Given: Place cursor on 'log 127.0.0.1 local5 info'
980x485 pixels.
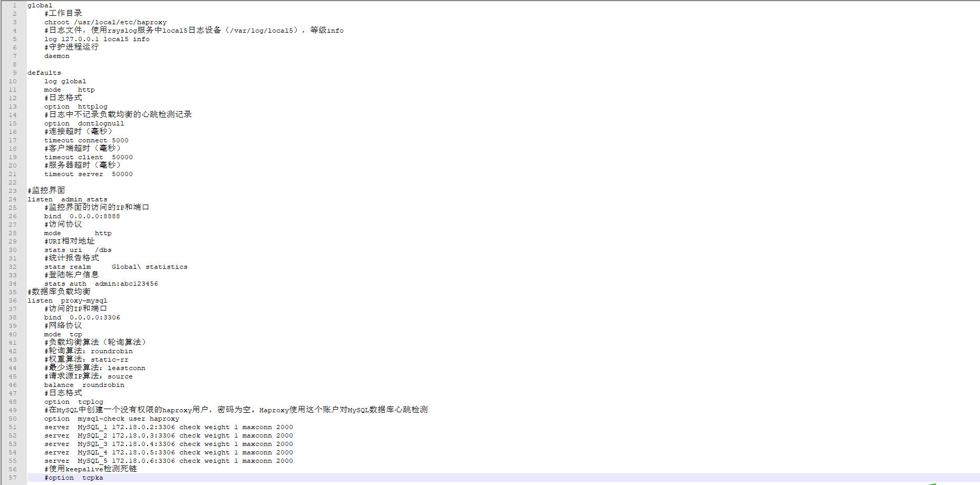Looking at the screenshot, I should 97,39.
